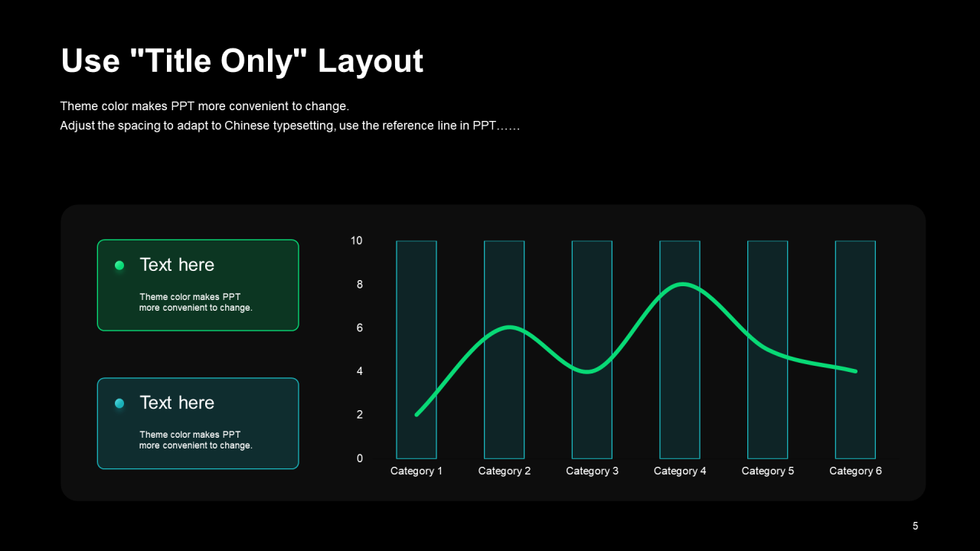Click the first subtitle line below the title
Image resolution: width=980 pixels, height=551 pixels.
204,106
